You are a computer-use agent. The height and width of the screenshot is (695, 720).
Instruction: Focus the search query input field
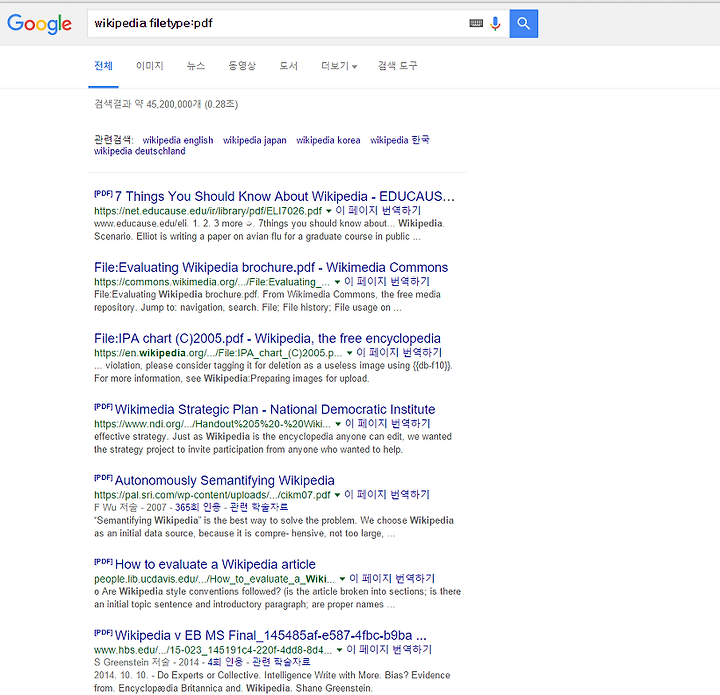(x=276, y=23)
